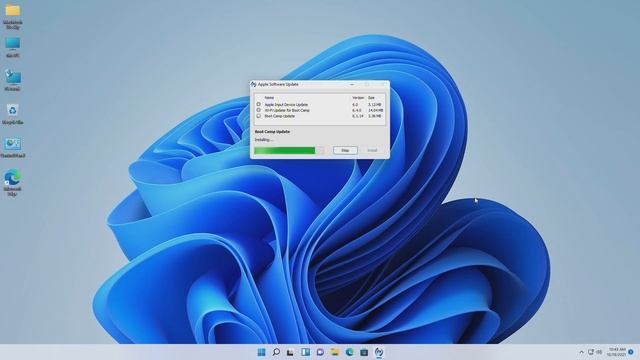Image resolution: width=640 pixels, height=360 pixels.
Task: Click the 'Installing...' status text
Action: (x=263, y=140)
